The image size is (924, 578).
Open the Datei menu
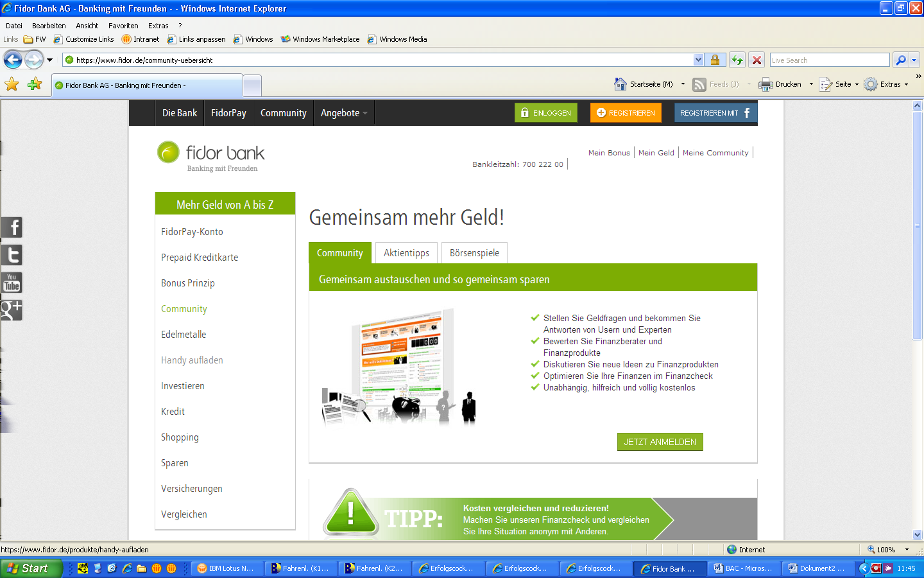(14, 26)
